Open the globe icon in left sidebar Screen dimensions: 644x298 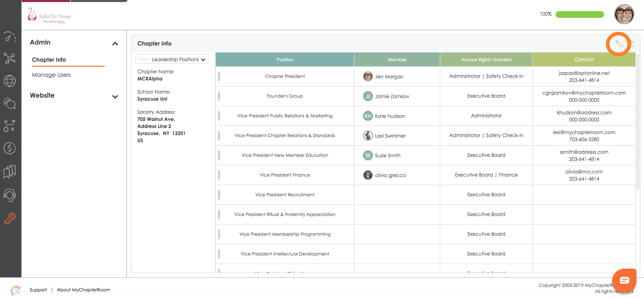click(x=10, y=81)
